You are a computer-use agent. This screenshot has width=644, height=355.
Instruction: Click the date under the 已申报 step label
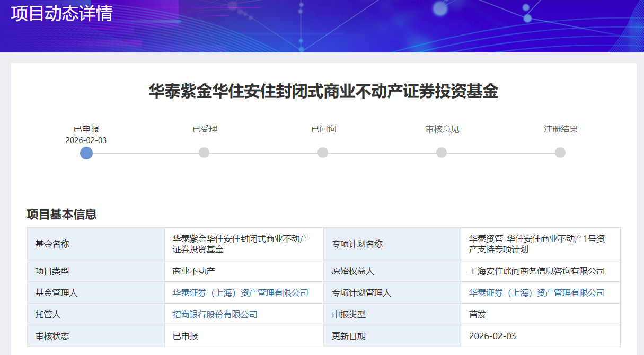click(x=86, y=140)
